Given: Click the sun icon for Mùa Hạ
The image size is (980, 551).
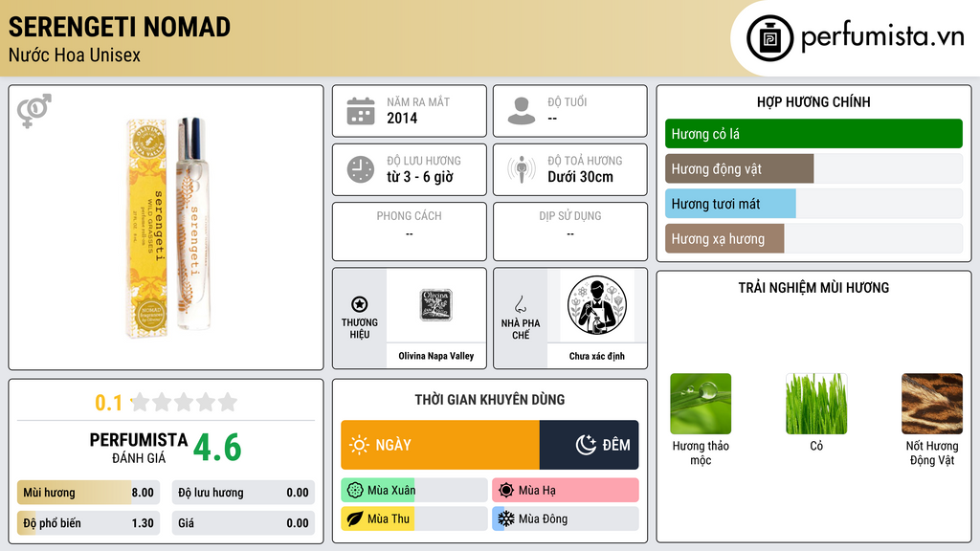Looking at the screenshot, I should pos(506,491).
